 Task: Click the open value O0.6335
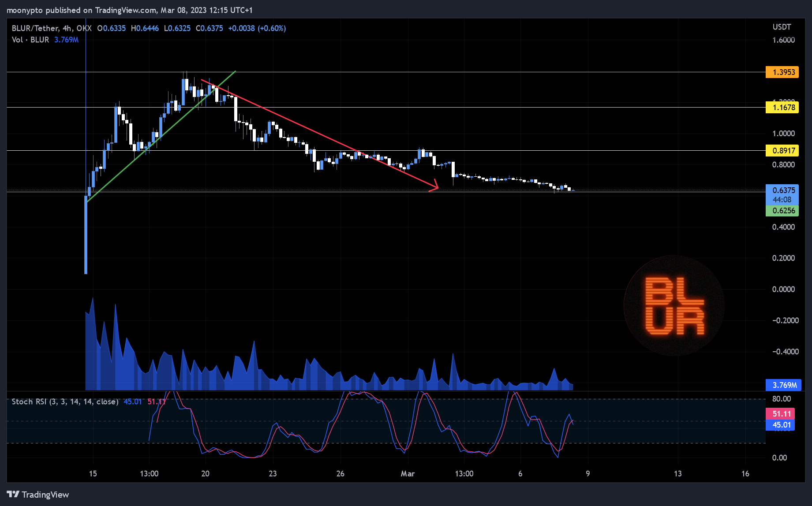(112, 28)
